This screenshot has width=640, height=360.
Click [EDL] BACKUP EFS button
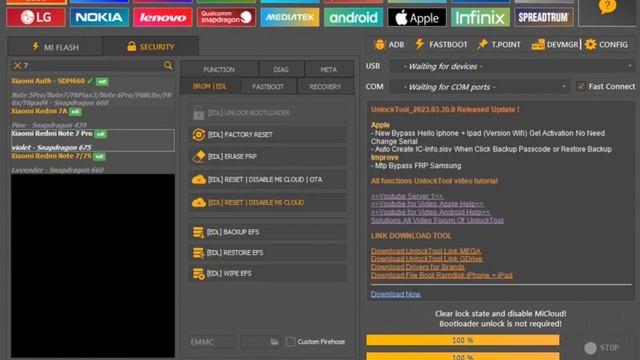coord(267,232)
